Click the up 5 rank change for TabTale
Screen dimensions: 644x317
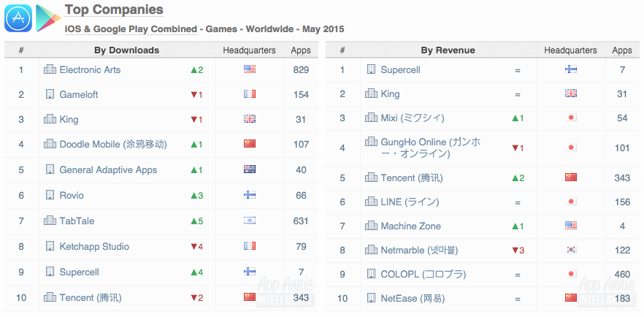(x=196, y=221)
